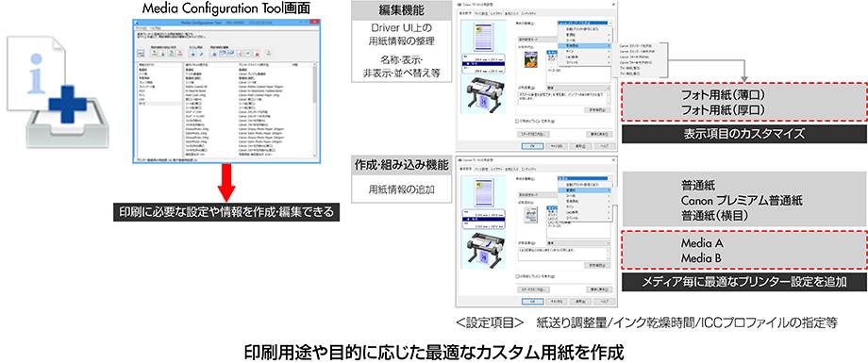Open paper type dropdown in upper driver dialog
Screen dimensions: 868x363
point(585,23)
